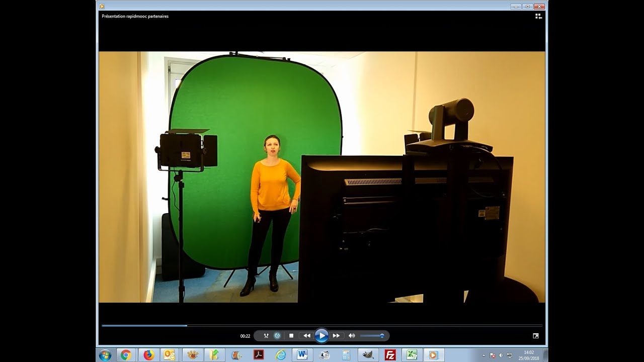Mute the Media Player audio
The image size is (644, 362).
tap(352, 336)
